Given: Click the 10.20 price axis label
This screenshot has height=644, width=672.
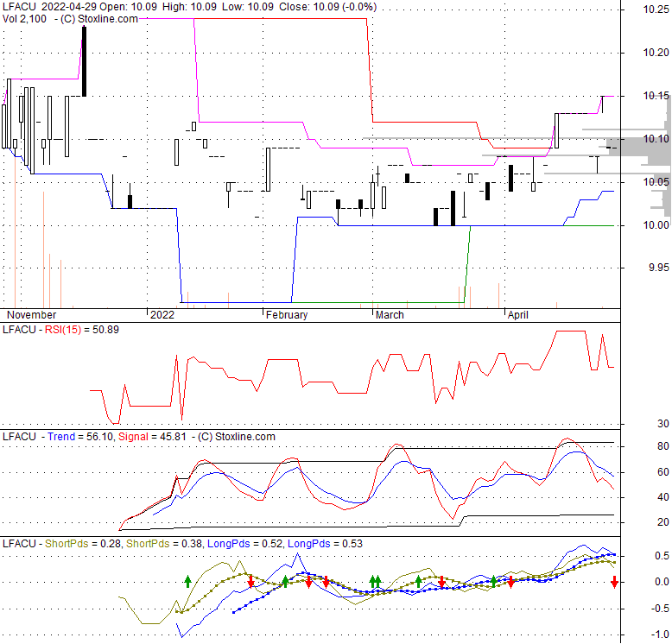Looking at the screenshot, I should [x=656, y=53].
